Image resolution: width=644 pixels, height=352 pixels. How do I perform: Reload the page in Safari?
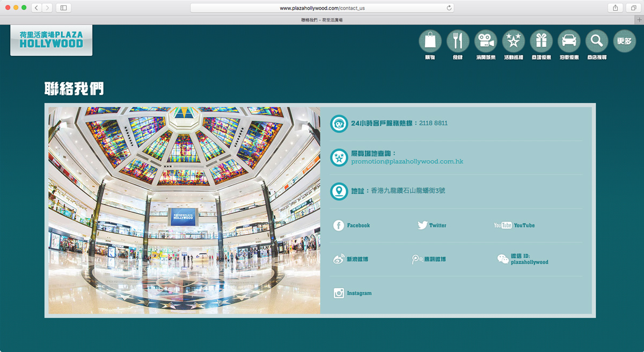449,8
